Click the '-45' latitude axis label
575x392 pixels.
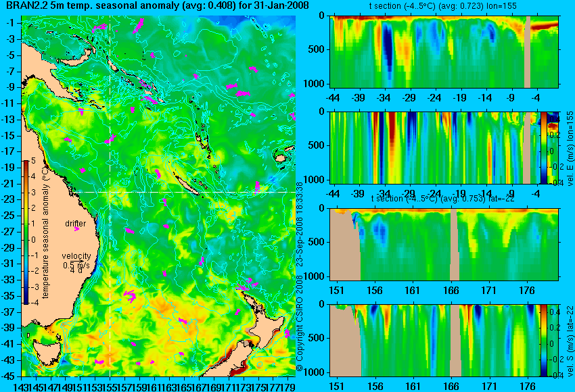9,376
